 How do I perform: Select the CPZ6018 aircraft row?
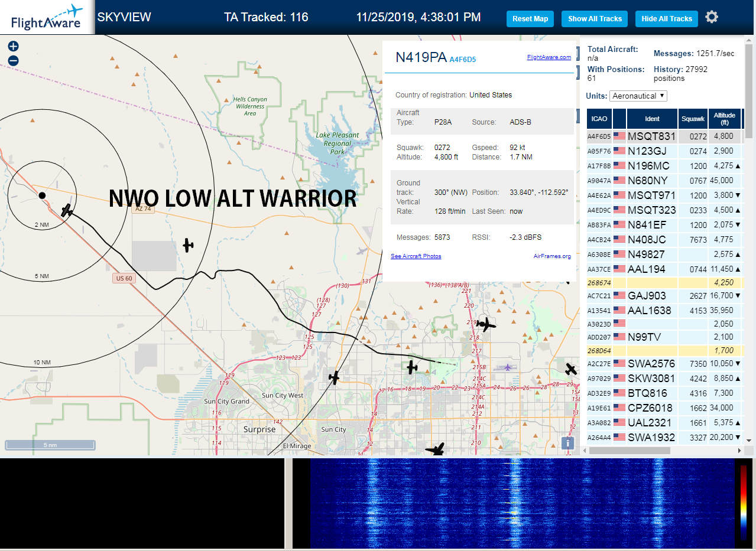[664, 408]
